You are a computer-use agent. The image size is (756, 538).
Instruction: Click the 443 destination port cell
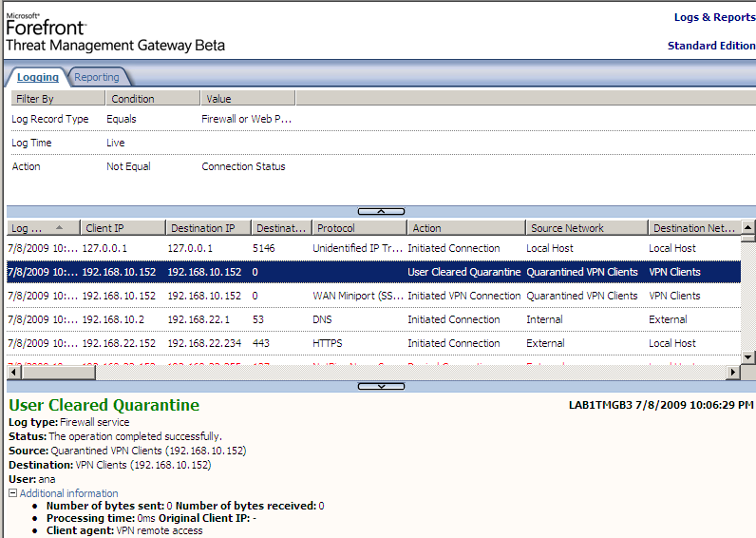click(x=261, y=343)
